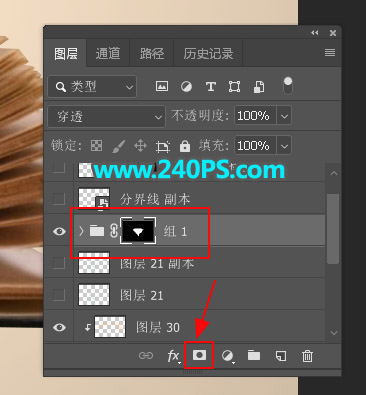
Task: Select the 图层 21 layer thumbnail
Action: click(94, 295)
